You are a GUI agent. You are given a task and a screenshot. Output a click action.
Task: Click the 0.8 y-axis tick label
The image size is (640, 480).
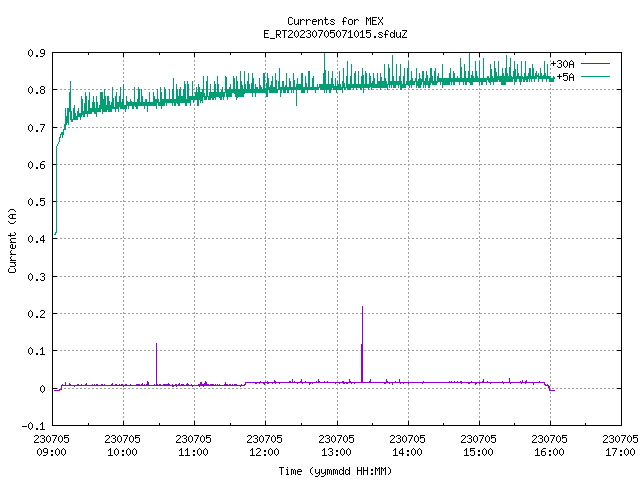tap(36, 90)
